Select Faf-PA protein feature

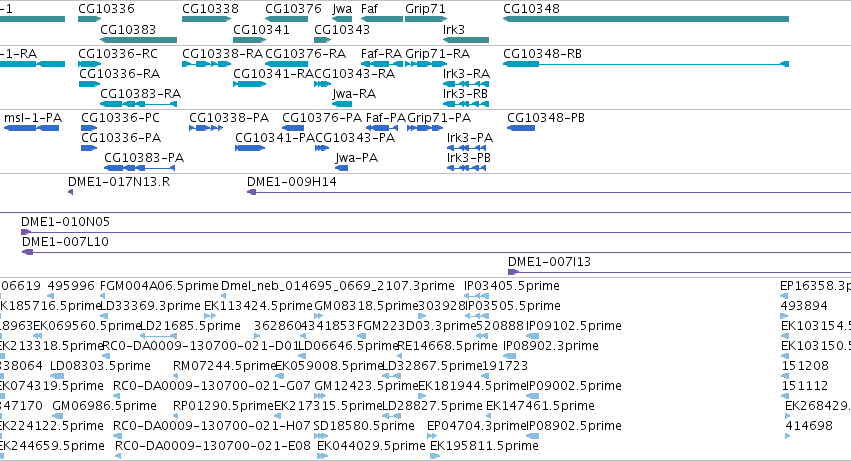click(x=382, y=128)
